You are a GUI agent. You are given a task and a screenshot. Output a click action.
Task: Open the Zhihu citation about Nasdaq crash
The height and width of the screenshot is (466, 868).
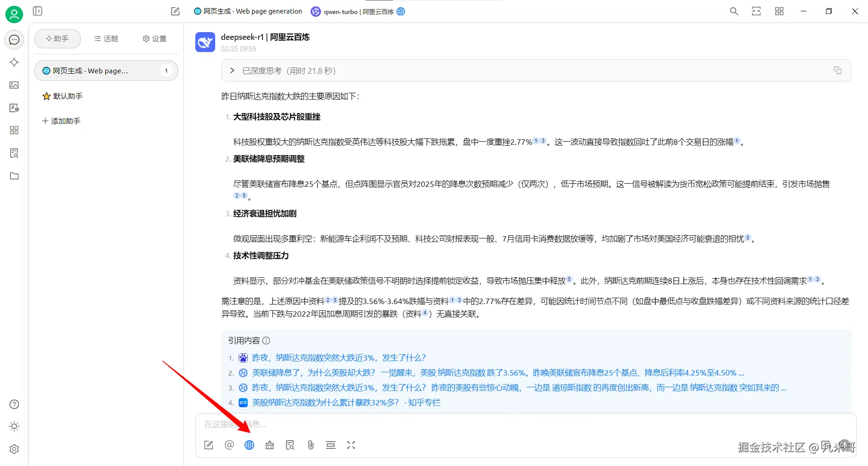[346, 402]
